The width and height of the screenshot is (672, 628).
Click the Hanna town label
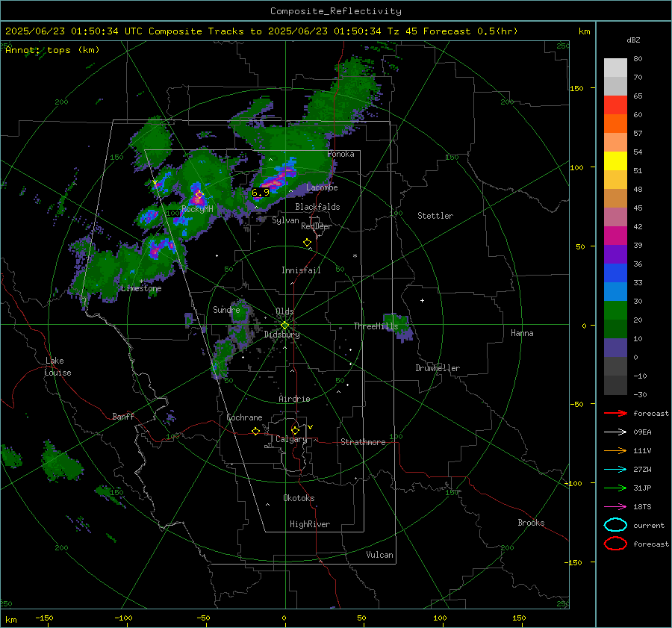click(x=522, y=333)
